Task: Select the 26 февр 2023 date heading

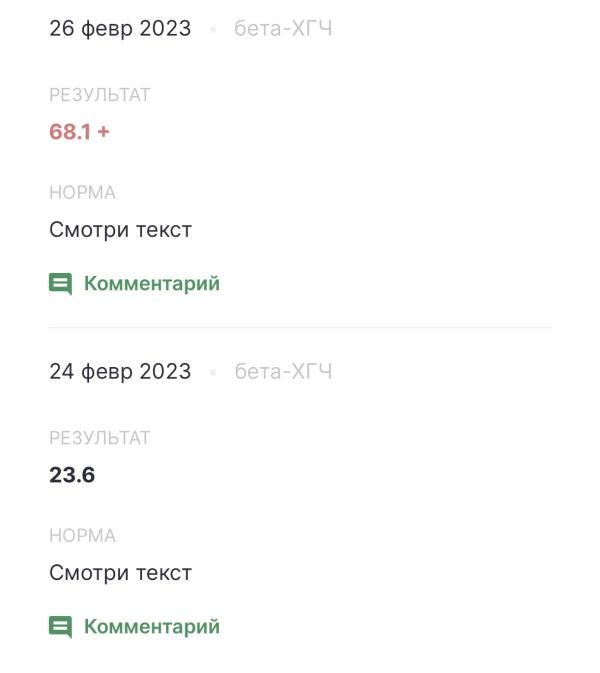Action: click(x=120, y=29)
